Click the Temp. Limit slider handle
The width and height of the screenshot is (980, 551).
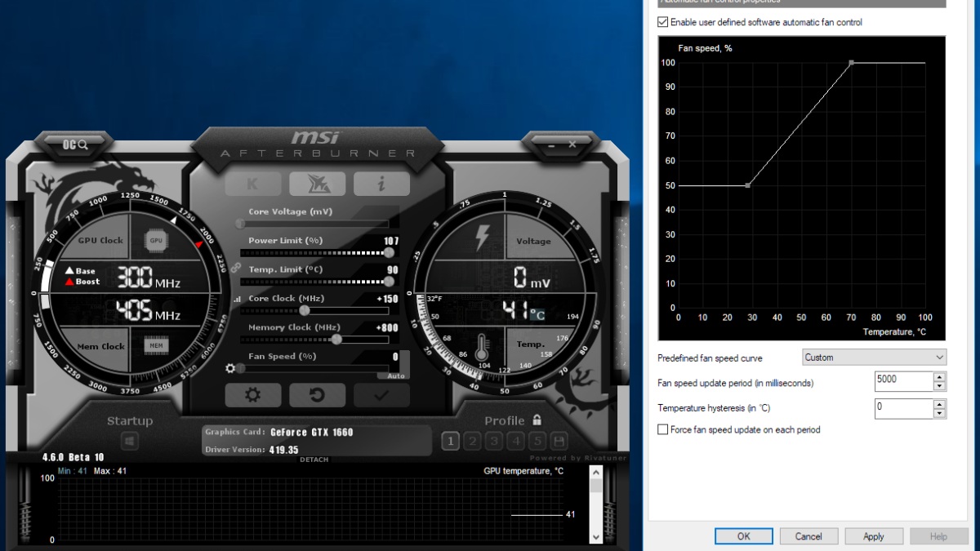(389, 282)
